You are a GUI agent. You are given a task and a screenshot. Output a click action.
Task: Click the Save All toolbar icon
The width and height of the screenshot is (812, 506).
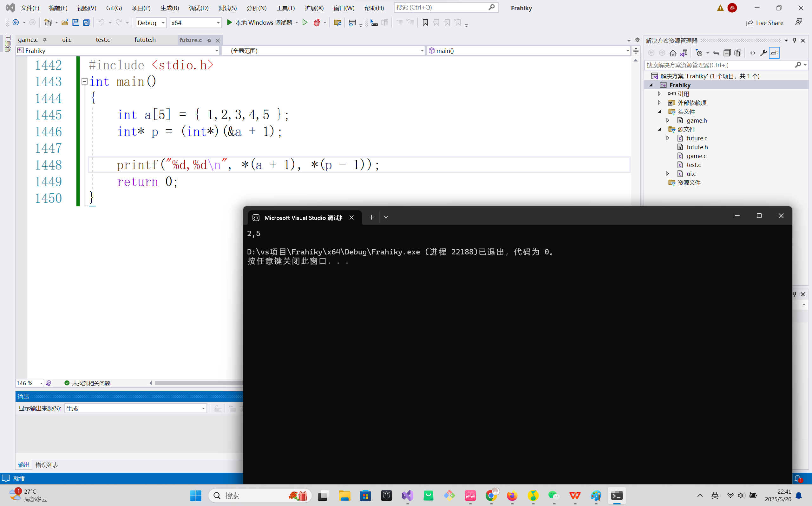coord(86,23)
